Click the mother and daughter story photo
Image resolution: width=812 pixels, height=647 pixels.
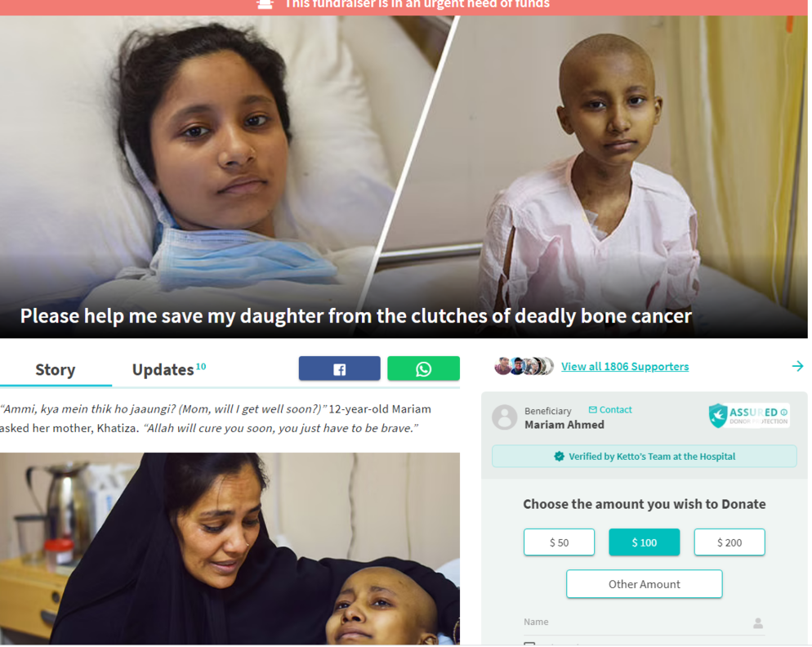[x=230, y=549]
